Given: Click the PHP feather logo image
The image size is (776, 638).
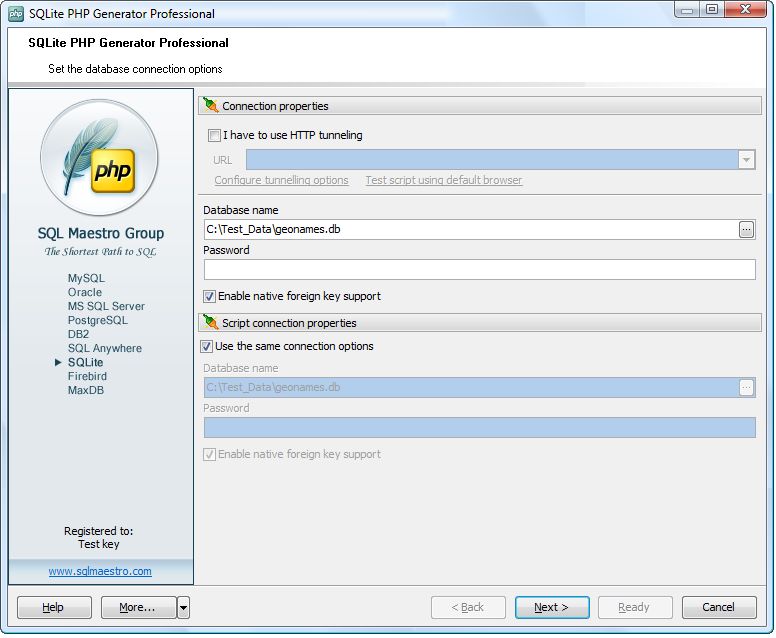Looking at the screenshot, I should (x=99, y=158).
